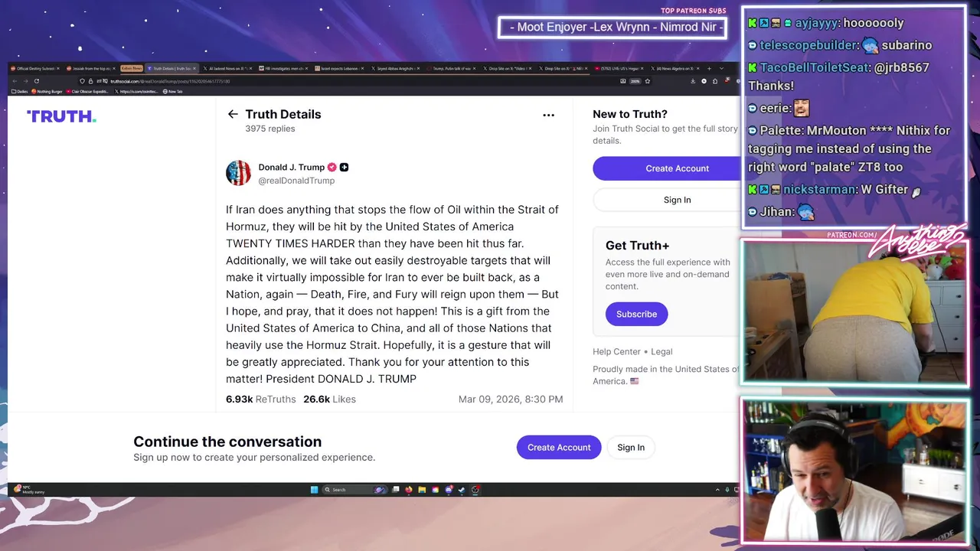Screen dimensions: 980x551
Task: Open the weather widget showing Mostly sunny
Action: (31, 490)
